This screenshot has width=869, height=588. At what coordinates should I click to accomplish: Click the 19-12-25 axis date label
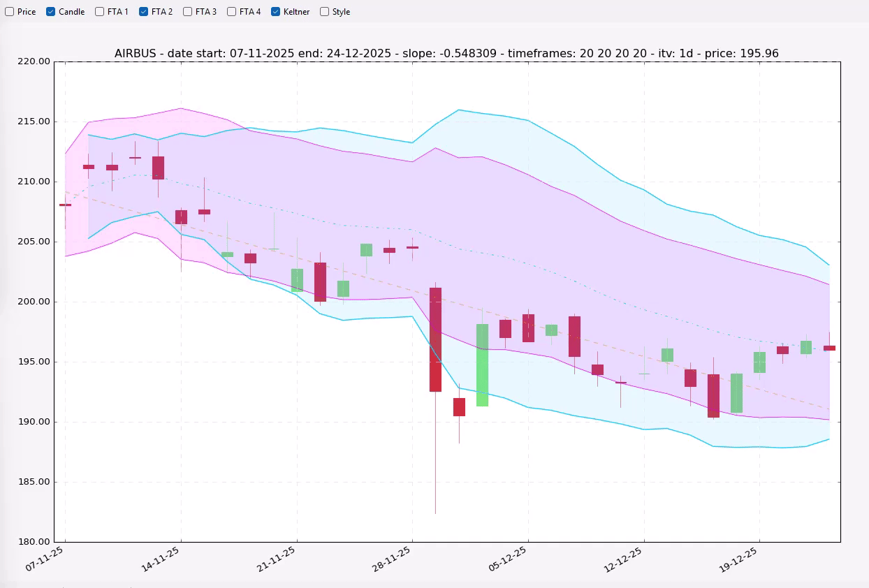pos(738,559)
